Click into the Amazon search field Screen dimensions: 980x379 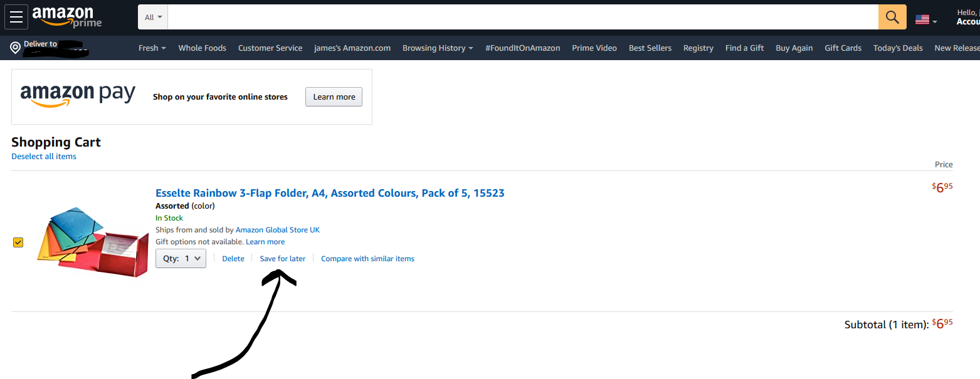point(522,17)
